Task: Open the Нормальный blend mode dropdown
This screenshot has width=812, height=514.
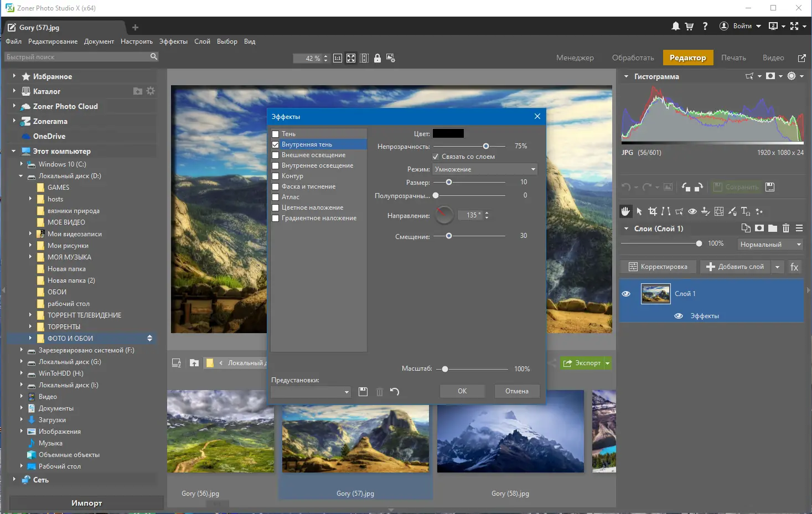Action: tap(770, 245)
